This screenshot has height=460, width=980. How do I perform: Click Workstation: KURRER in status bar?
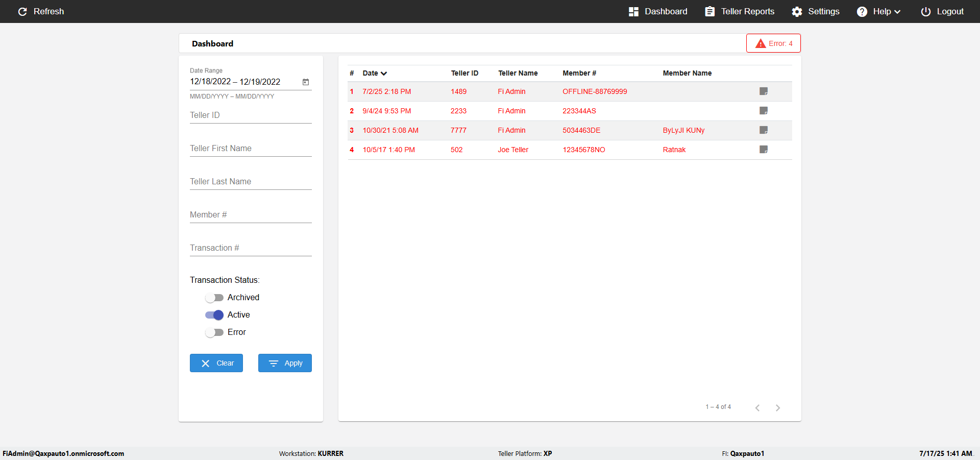(x=311, y=453)
